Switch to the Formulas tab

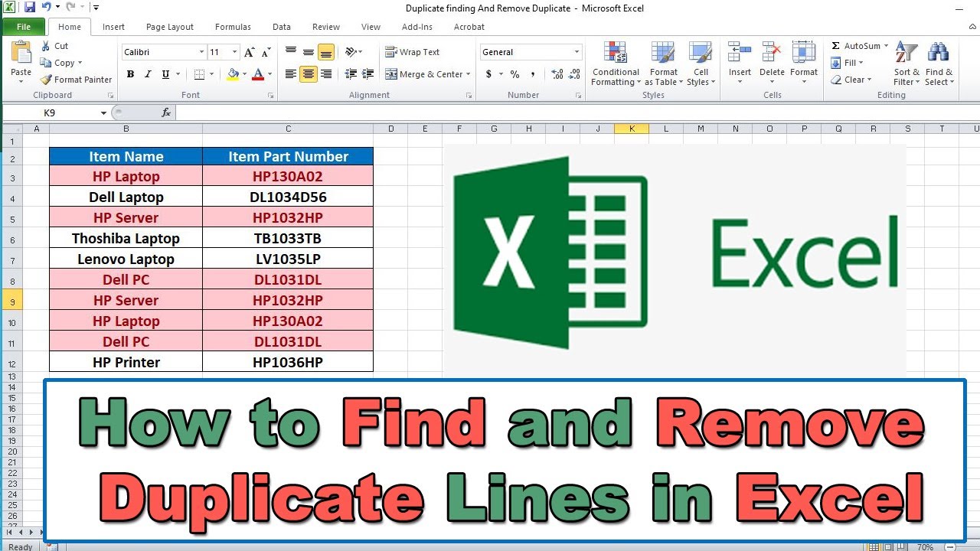233,27
